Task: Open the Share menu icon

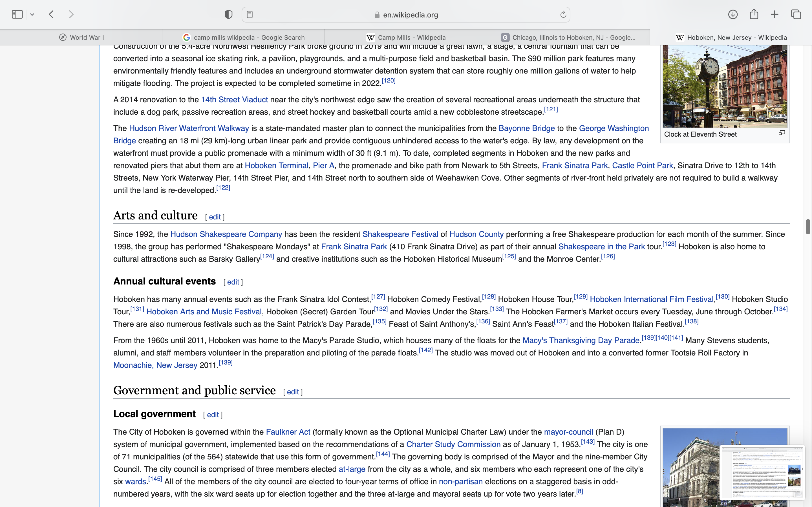Action: 754,14
